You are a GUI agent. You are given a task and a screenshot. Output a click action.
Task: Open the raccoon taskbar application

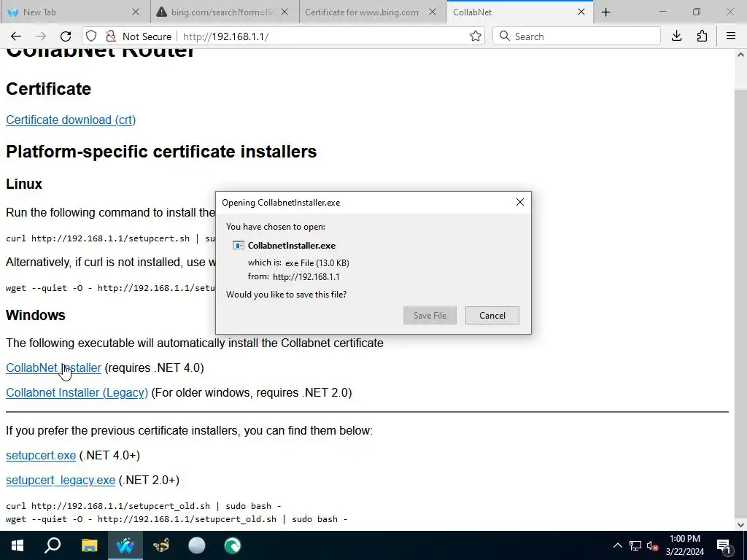pyautogui.click(x=161, y=545)
